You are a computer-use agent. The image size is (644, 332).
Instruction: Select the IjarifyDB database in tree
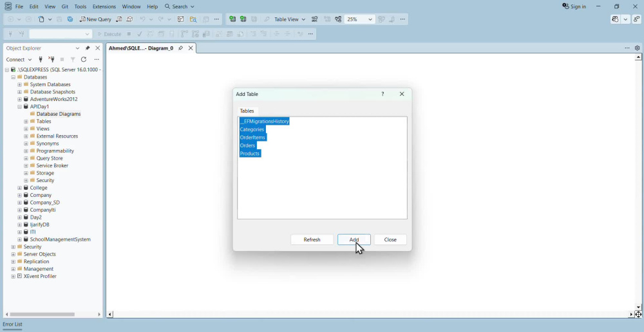[x=39, y=225]
